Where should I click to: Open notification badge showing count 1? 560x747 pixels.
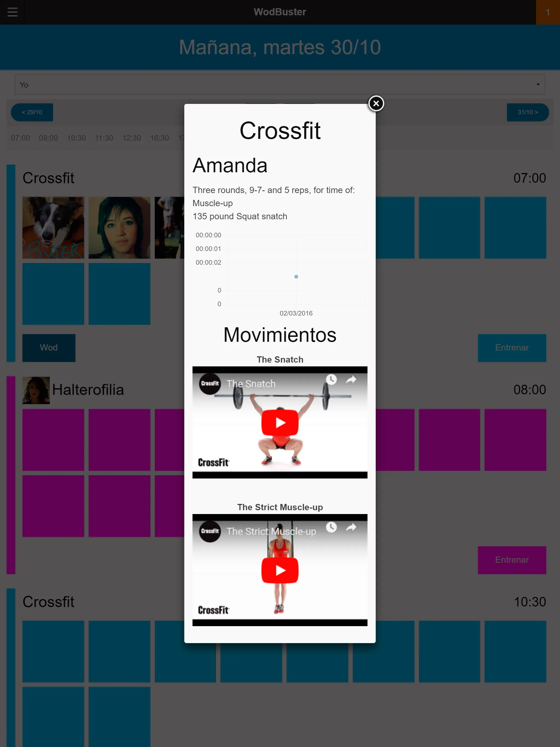[547, 12]
